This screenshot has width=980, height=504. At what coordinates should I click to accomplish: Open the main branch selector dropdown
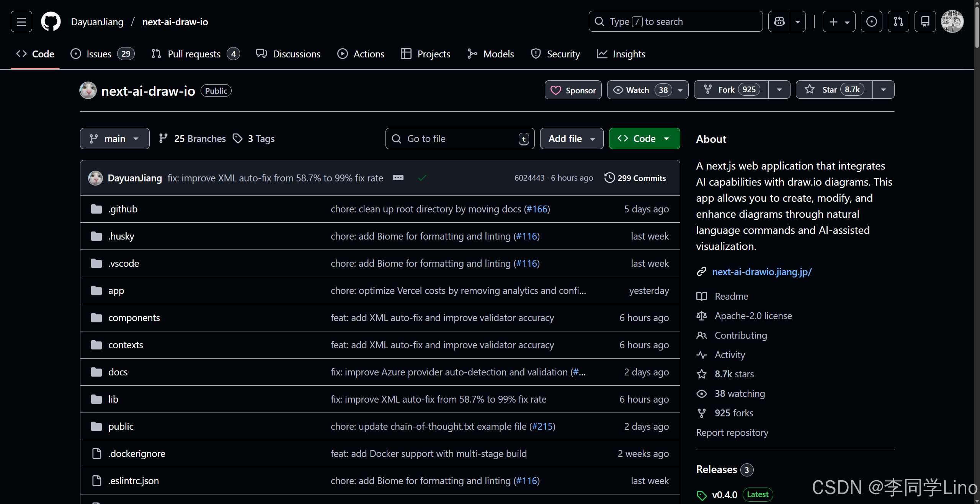(x=114, y=139)
